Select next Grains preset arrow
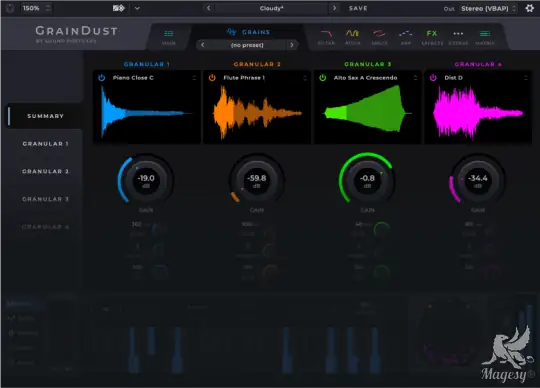 tap(292, 45)
